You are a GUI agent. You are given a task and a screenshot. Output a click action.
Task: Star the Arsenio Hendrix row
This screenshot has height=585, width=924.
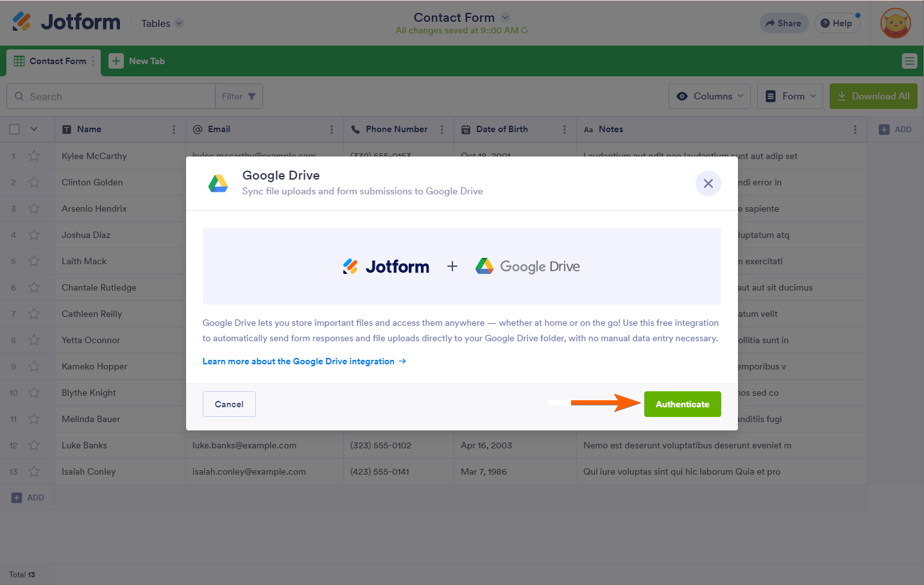tap(34, 208)
